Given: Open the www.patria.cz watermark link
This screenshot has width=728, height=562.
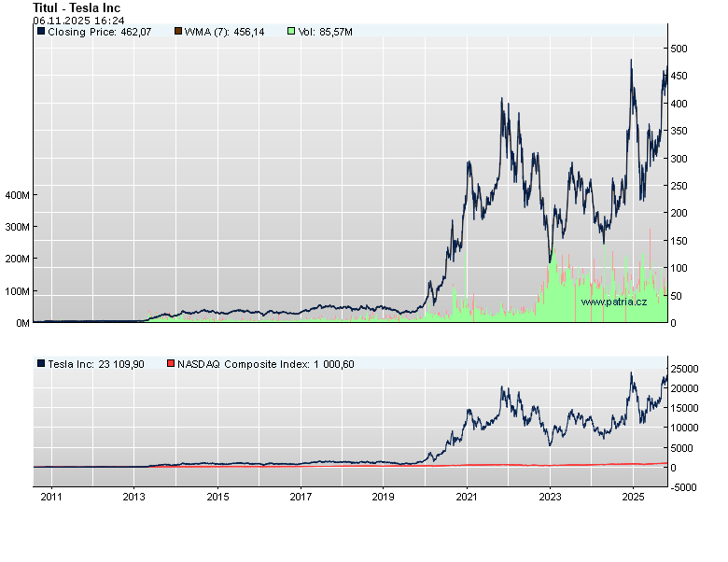Looking at the screenshot, I should pyautogui.click(x=613, y=302).
